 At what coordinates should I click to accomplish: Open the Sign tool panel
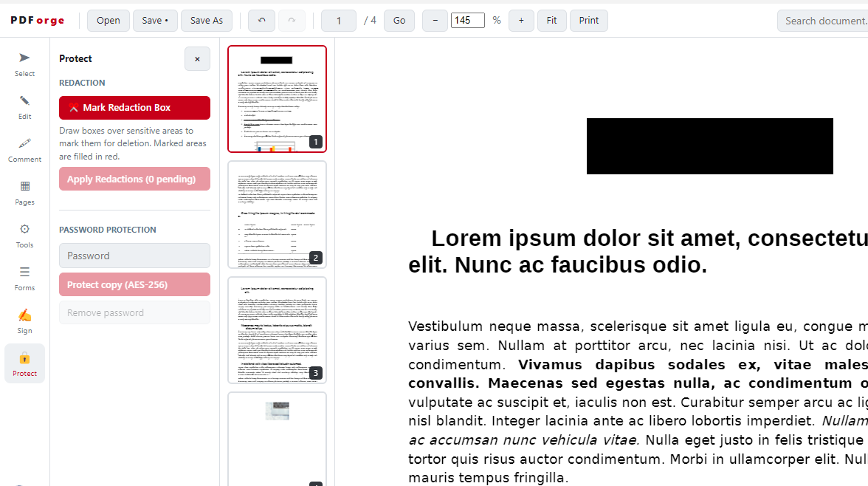tap(24, 321)
